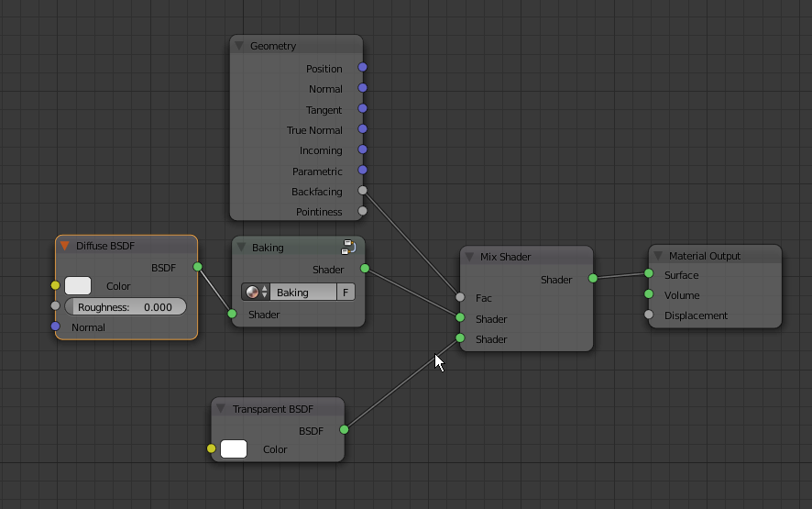Click the Material Output Displacement socket
The height and width of the screenshot is (509, 812).
(648, 314)
